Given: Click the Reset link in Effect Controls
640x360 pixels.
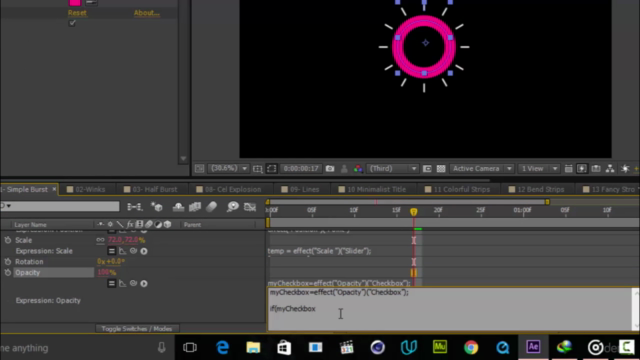Looking at the screenshot, I should tap(77, 13).
